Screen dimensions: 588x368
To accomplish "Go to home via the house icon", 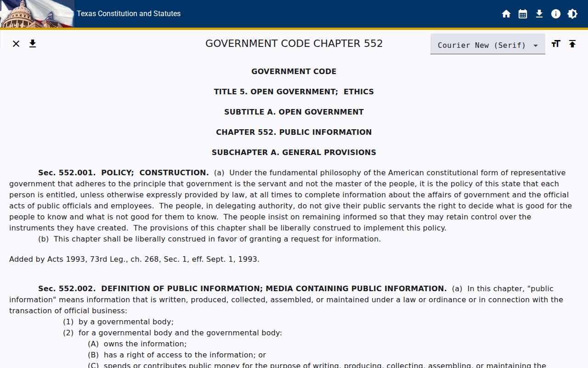I will click(x=506, y=14).
